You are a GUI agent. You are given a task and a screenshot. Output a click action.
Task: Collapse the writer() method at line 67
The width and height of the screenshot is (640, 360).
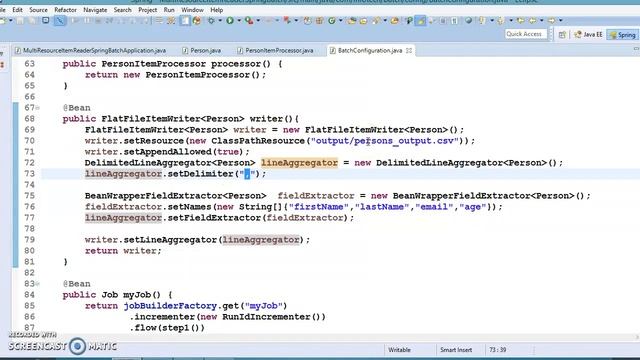pos(38,108)
